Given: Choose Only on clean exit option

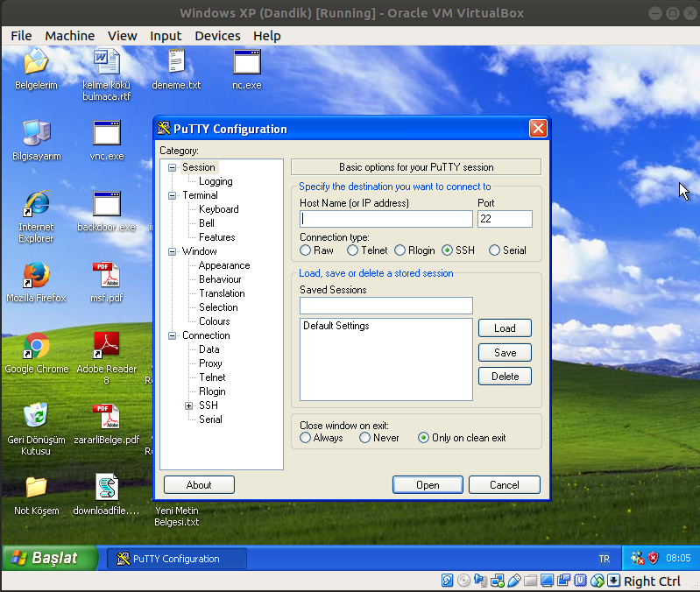Looking at the screenshot, I should (462, 438).
